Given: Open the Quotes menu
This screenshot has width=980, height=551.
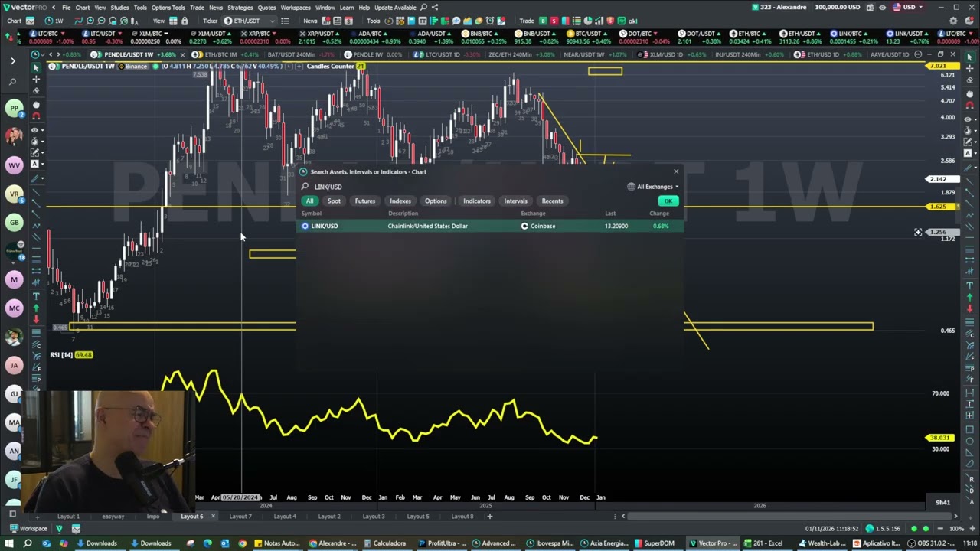Looking at the screenshot, I should pyautogui.click(x=266, y=8).
